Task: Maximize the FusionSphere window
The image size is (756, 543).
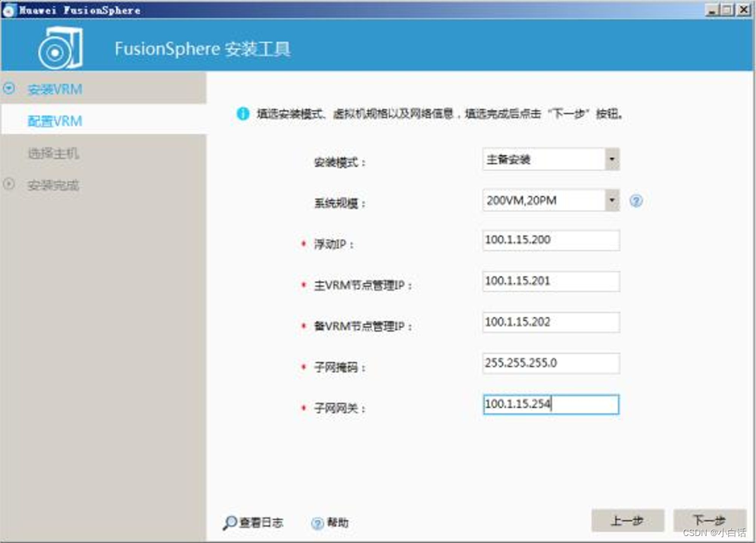Action: [x=727, y=10]
